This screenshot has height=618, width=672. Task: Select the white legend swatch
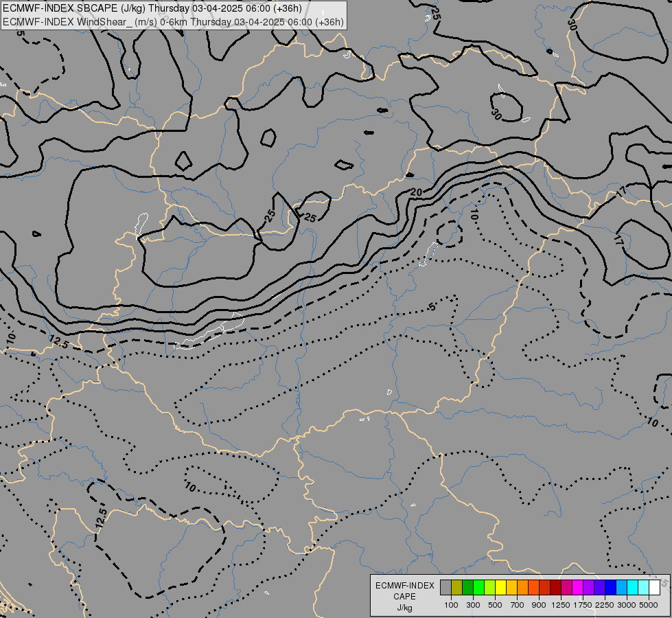(x=655, y=588)
